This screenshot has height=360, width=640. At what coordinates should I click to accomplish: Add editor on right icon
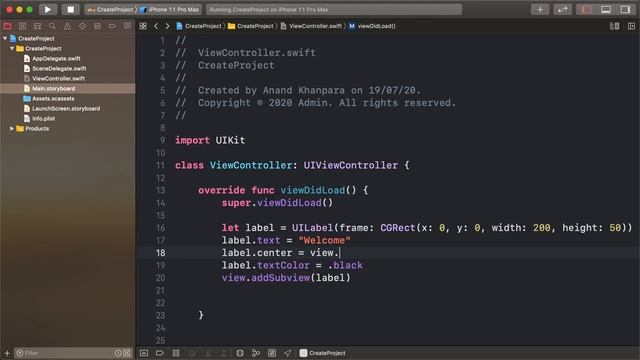tap(631, 26)
